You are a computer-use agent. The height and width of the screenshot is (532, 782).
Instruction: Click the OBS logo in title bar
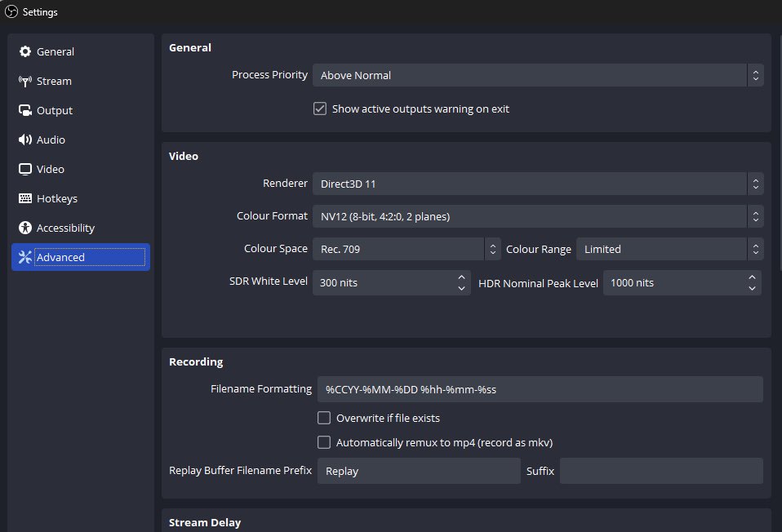coord(11,11)
